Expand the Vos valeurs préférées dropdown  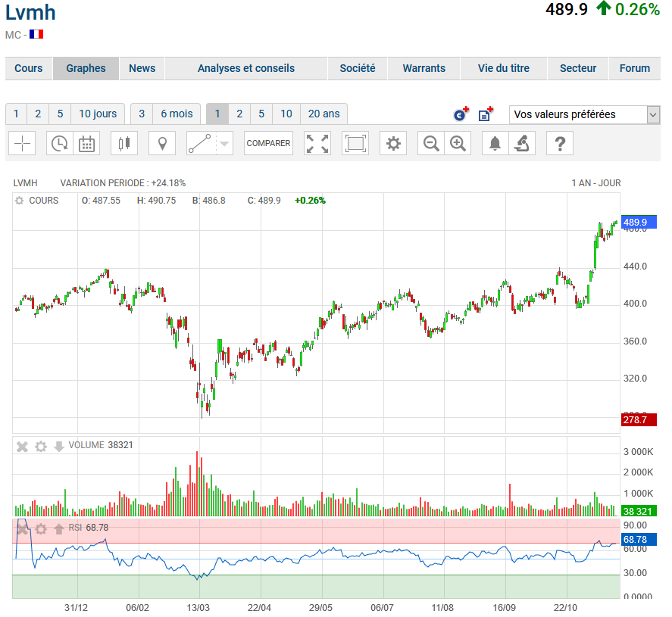tap(653, 115)
